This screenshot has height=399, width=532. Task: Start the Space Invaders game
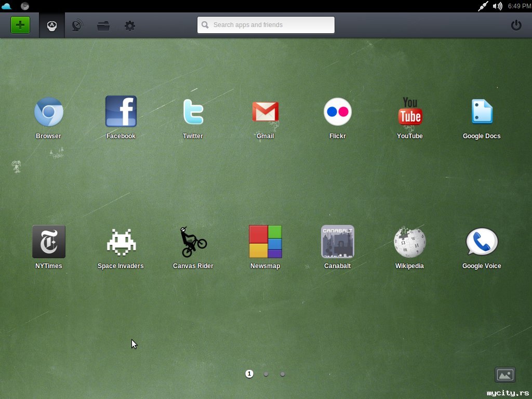tap(121, 242)
